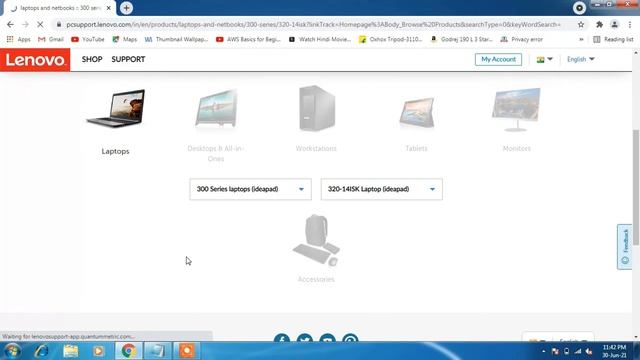Open the Oxhox Tripod bookmark
Screen dimensions: 640x360
(x=391, y=39)
